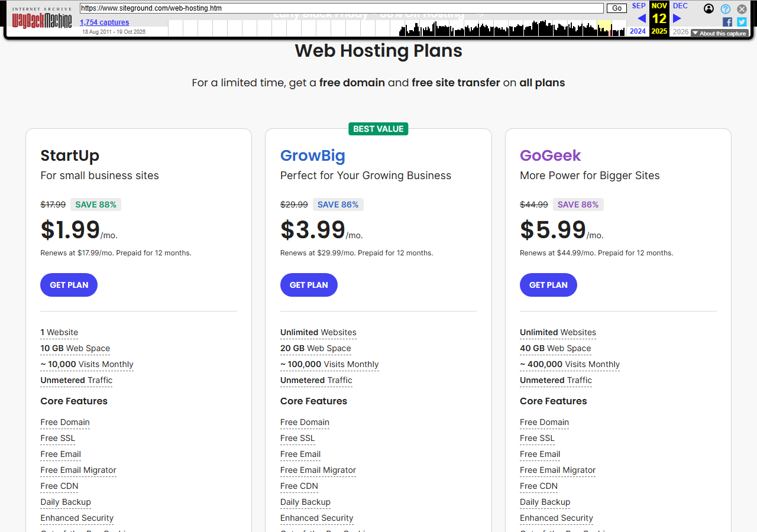Viewport: 757px width, 532px height.
Task: Click StartUp's '10 GB Web Space' feature
Action: point(75,349)
